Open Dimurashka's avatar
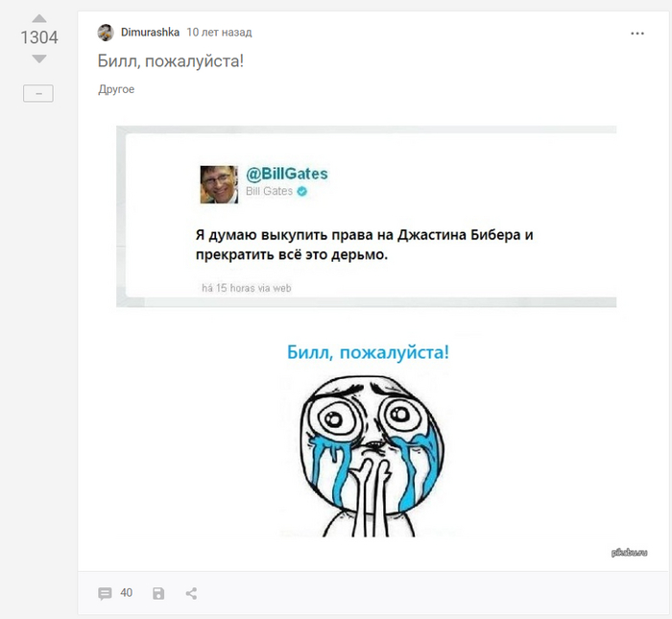This screenshot has height=619, width=672. coord(106,33)
